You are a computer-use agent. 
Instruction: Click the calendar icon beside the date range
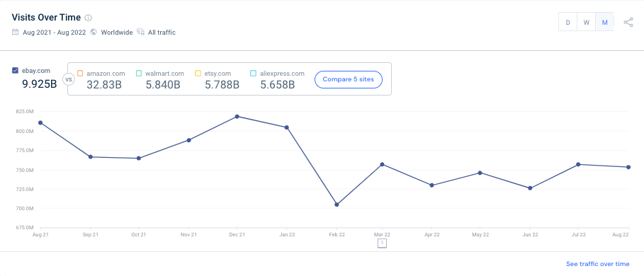[x=15, y=32]
